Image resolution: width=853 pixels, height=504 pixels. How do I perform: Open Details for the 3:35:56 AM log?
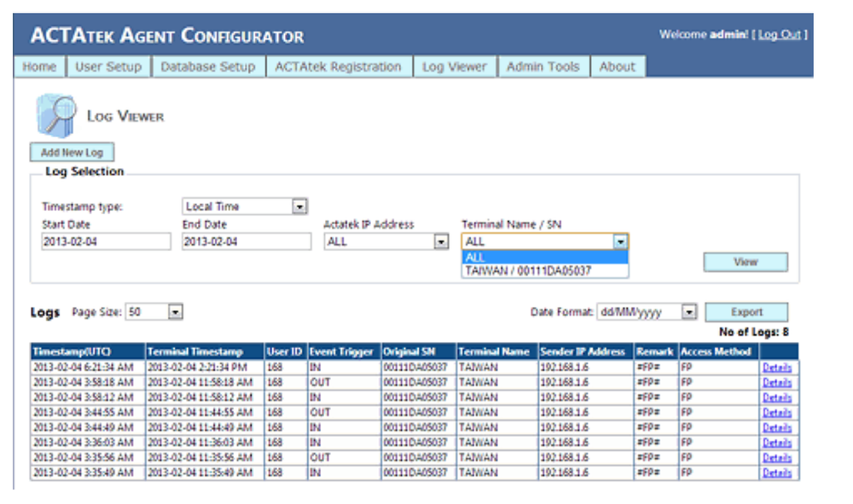777,458
